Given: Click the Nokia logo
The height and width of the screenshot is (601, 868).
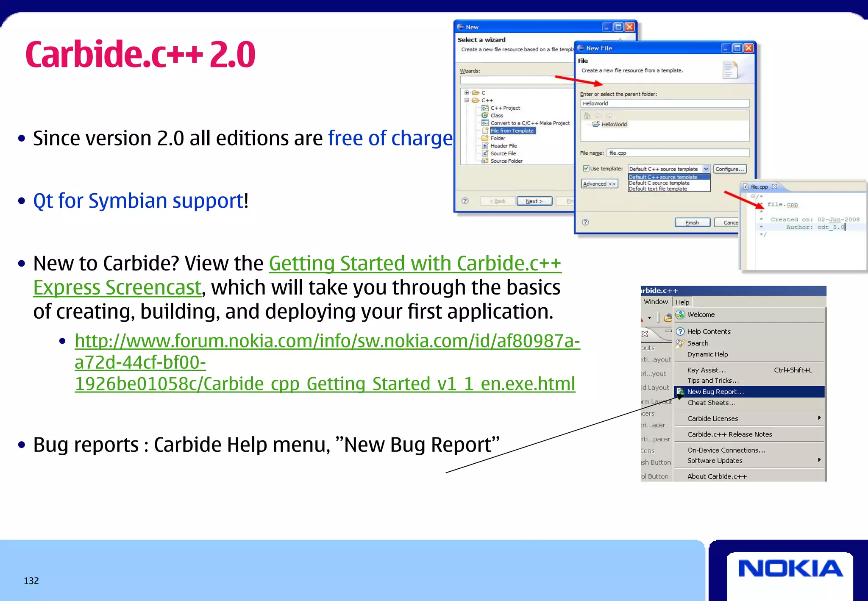Looking at the screenshot, I should tap(790, 569).
